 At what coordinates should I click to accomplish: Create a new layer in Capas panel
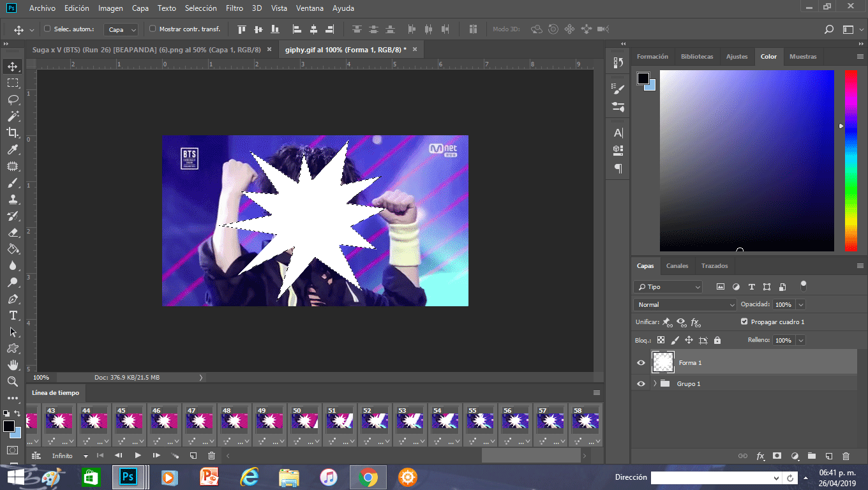(829, 456)
